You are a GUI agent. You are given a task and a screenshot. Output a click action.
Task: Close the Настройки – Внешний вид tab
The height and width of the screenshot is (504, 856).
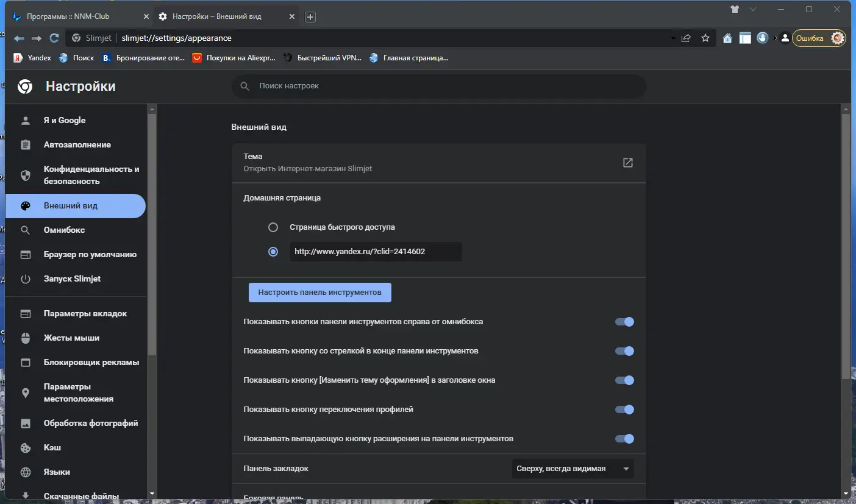tap(291, 16)
